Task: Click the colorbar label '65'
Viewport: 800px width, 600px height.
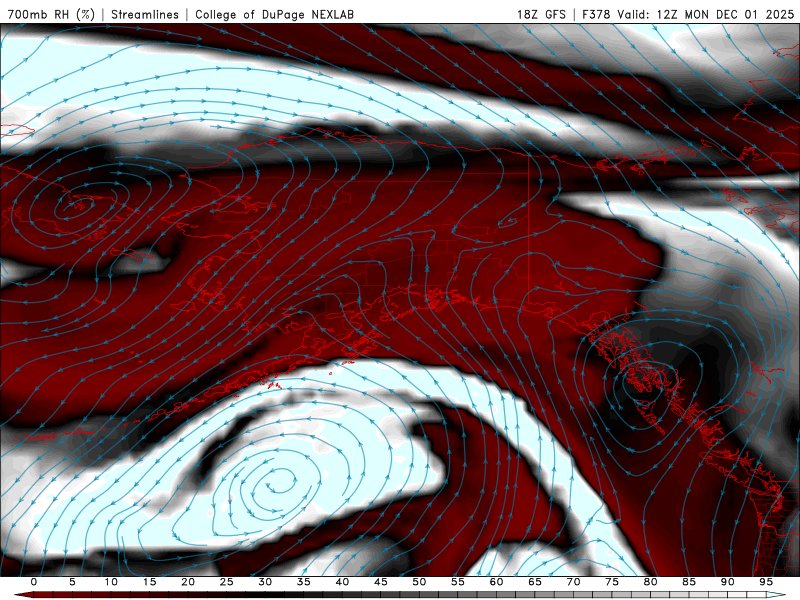Action: (x=535, y=582)
